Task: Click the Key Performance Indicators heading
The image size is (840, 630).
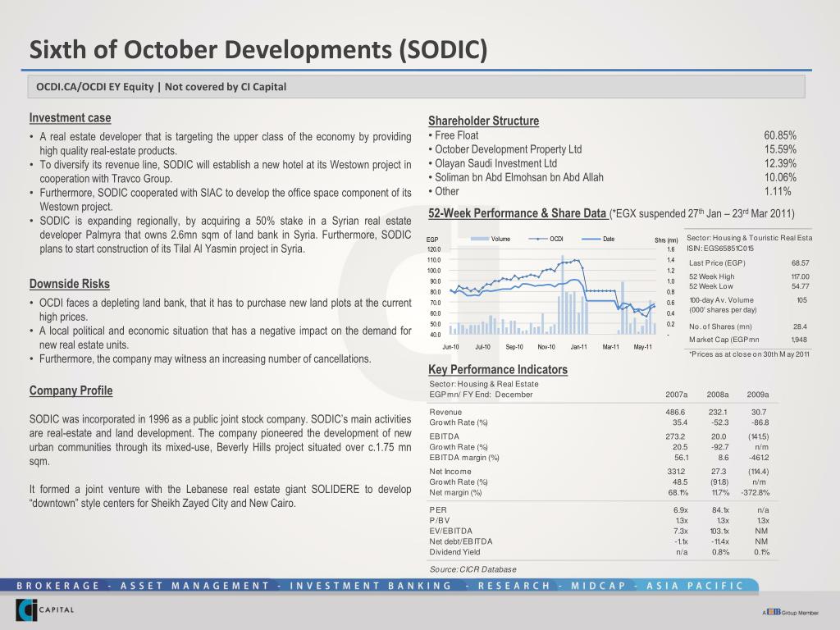Action: point(498,370)
